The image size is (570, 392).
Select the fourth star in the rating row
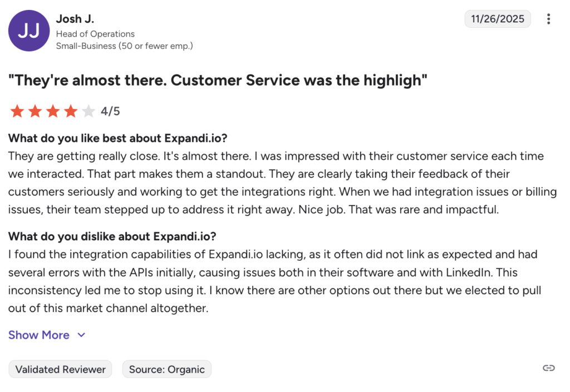[x=70, y=111]
